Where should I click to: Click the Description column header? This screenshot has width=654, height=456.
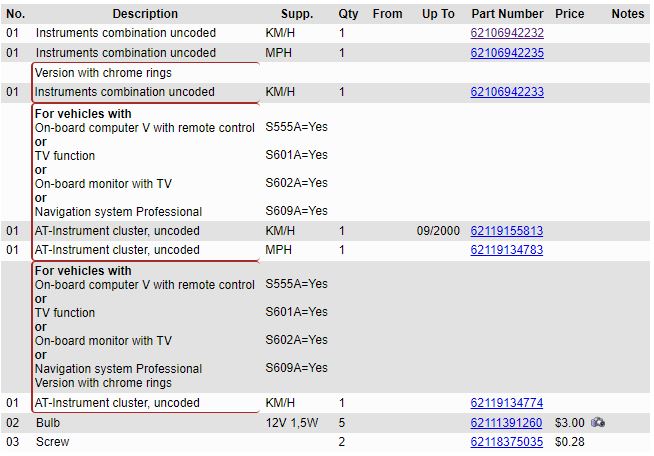tap(145, 14)
